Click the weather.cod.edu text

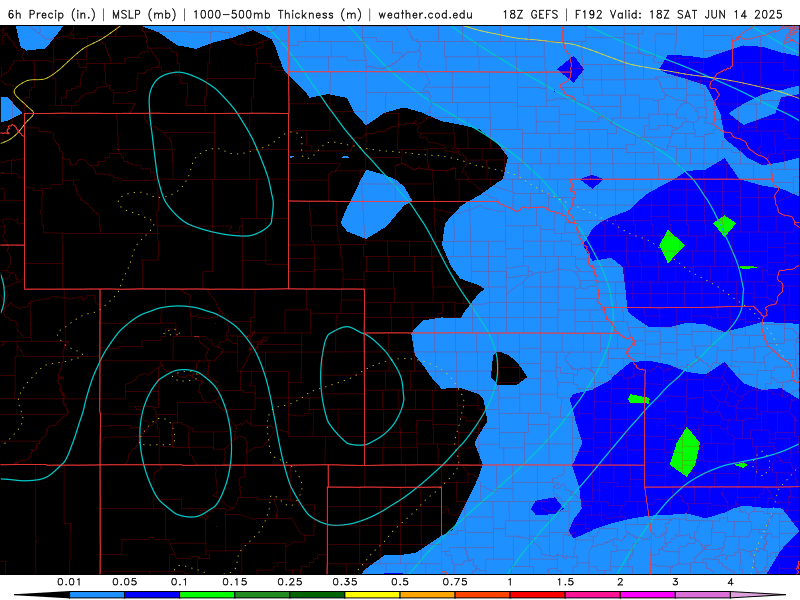point(425,14)
